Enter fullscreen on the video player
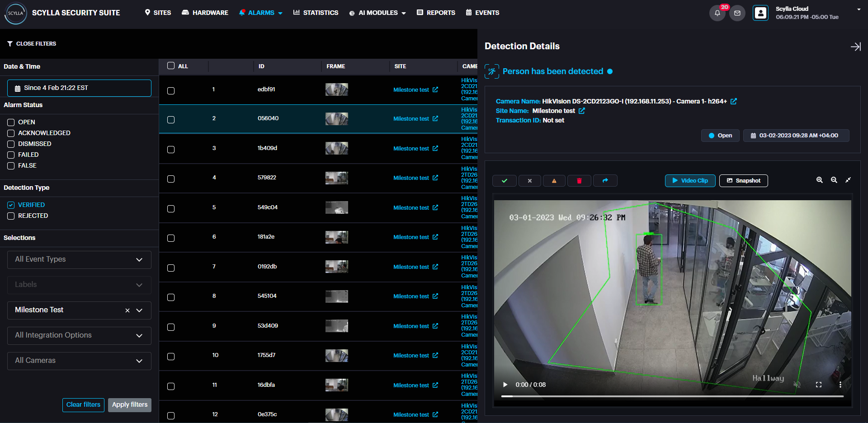 point(818,385)
